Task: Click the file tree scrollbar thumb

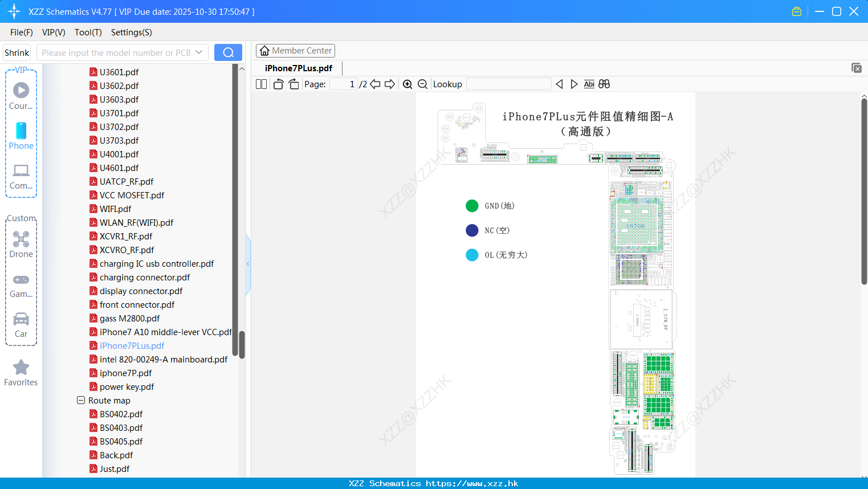Action: click(242, 344)
